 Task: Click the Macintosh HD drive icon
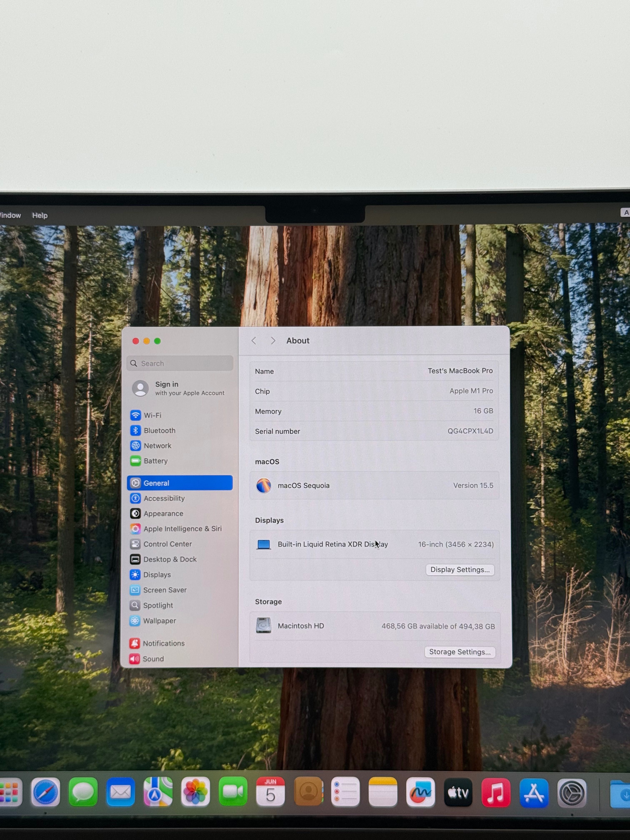click(x=264, y=625)
